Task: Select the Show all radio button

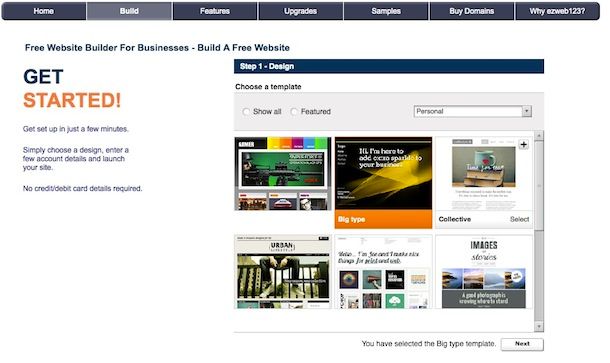Action: click(246, 112)
